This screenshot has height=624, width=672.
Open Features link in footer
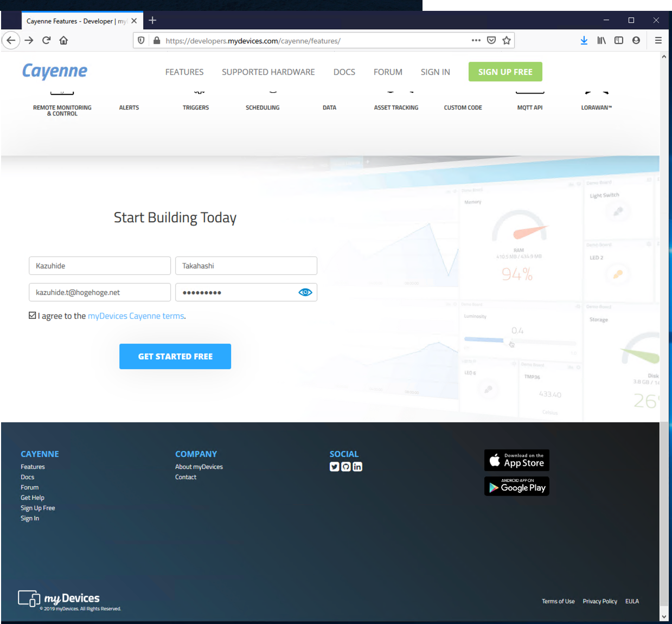pyautogui.click(x=33, y=467)
